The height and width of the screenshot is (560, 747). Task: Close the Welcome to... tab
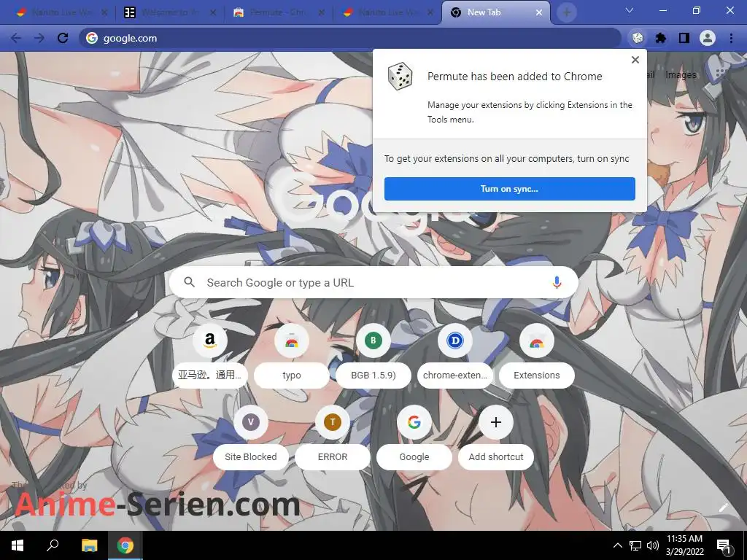coord(213,12)
